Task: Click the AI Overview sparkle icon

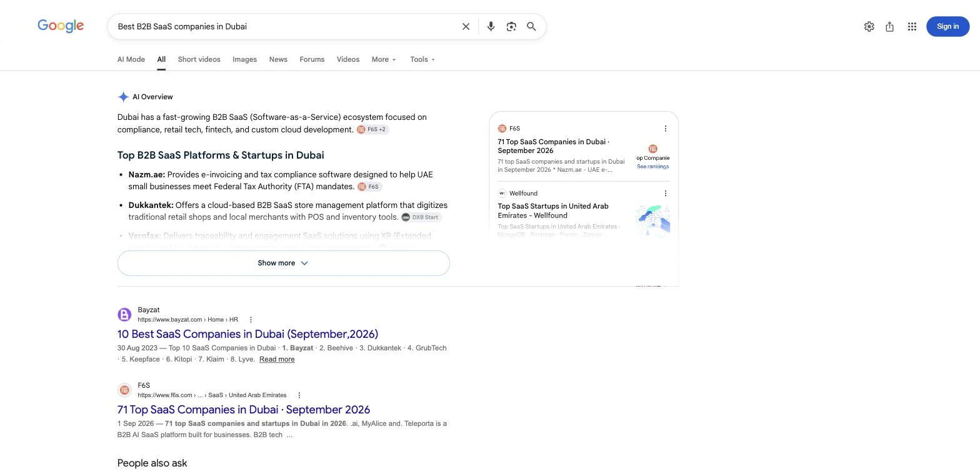Action: (x=123, y=97)
